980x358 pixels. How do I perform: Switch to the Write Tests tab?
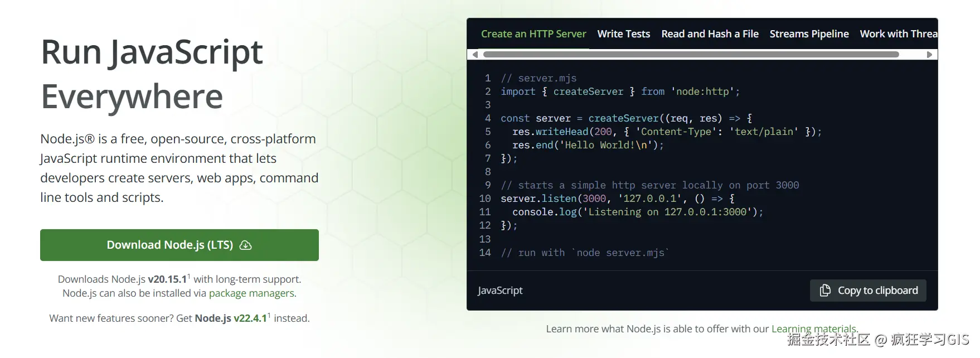click(x=623, y=34)
